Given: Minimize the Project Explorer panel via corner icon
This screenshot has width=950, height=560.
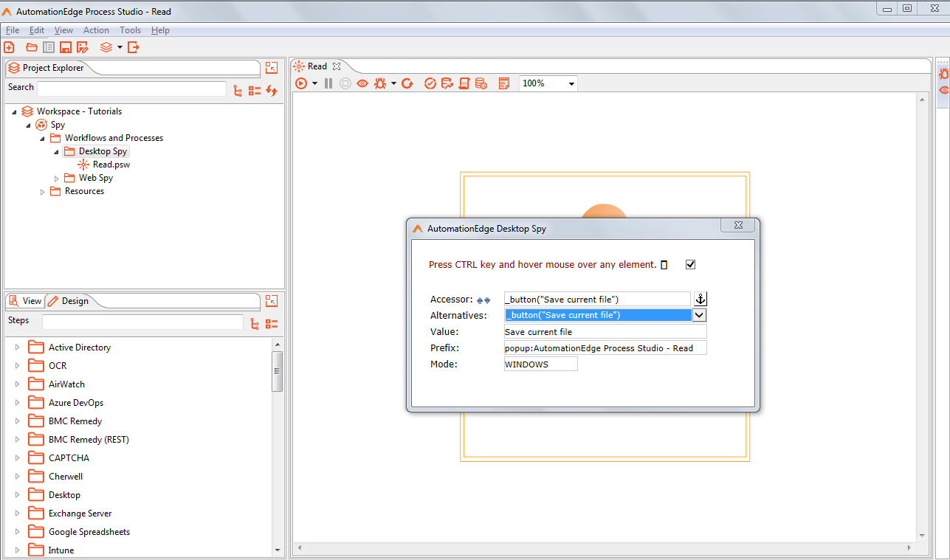Looking at the screenshot, I should (272, 68).
